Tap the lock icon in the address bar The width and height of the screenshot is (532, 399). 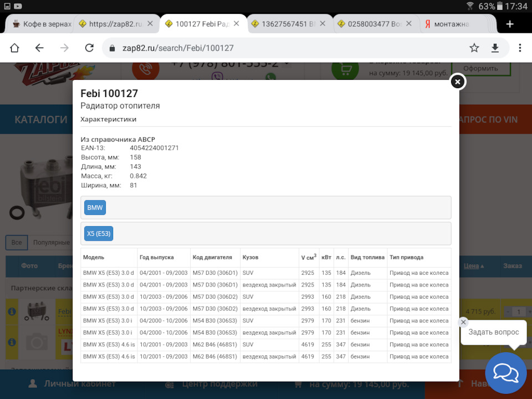click(x=112, y=48)
